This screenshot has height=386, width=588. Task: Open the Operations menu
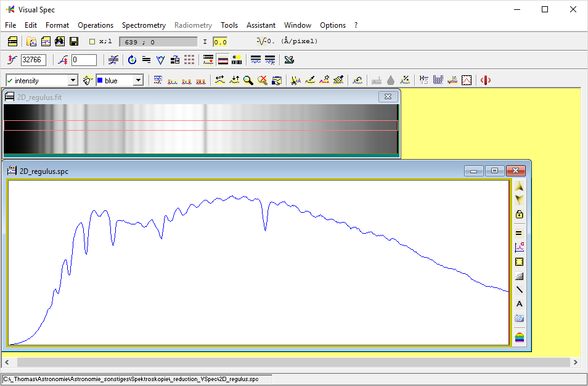click(96, 25)
